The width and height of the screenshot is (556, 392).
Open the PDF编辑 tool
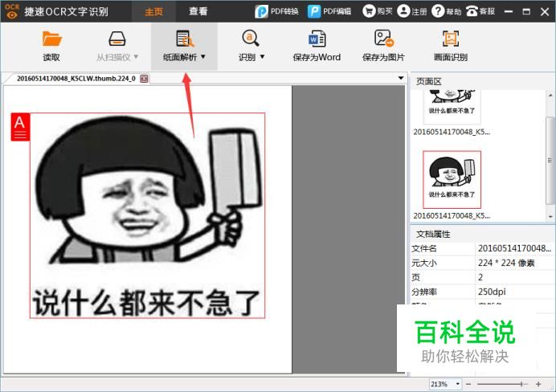(329, 11)
